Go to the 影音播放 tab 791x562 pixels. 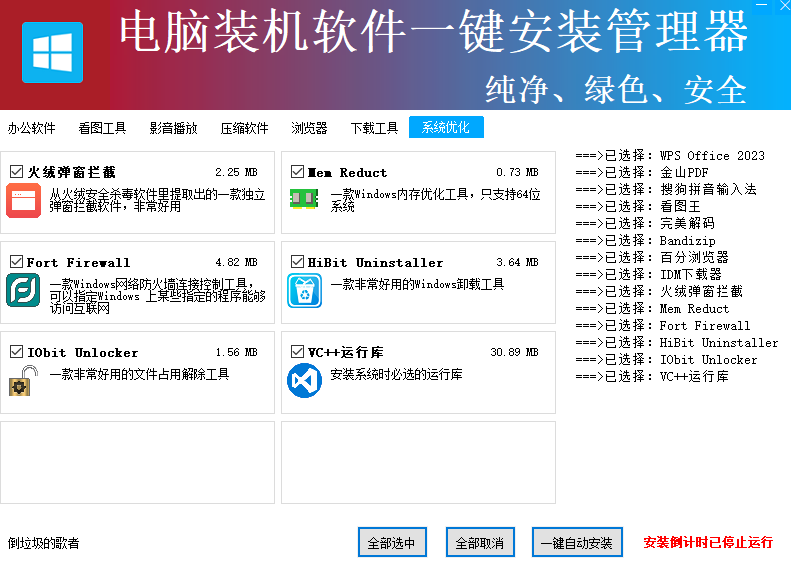[173, 128]
